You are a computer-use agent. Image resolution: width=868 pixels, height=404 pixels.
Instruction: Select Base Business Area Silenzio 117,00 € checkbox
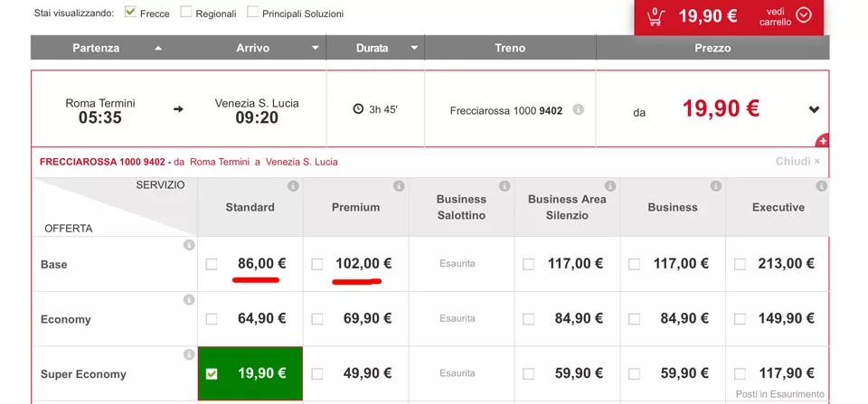[529, 265]
